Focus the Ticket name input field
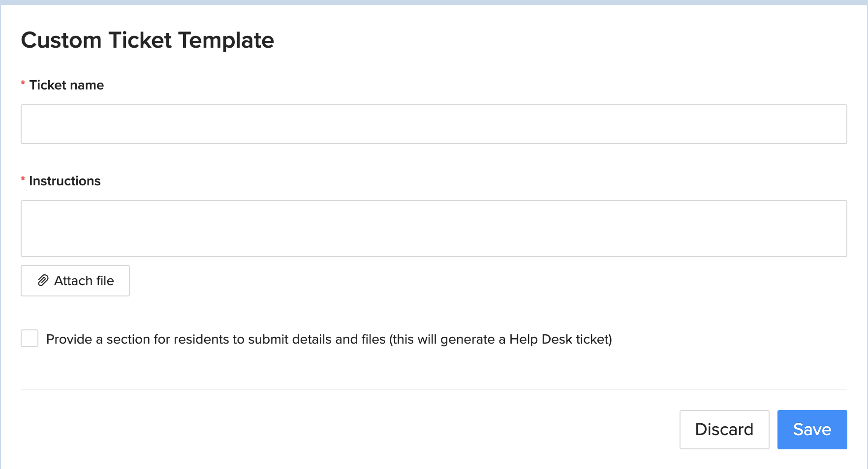The image size is (868, 469). [434, 124]
